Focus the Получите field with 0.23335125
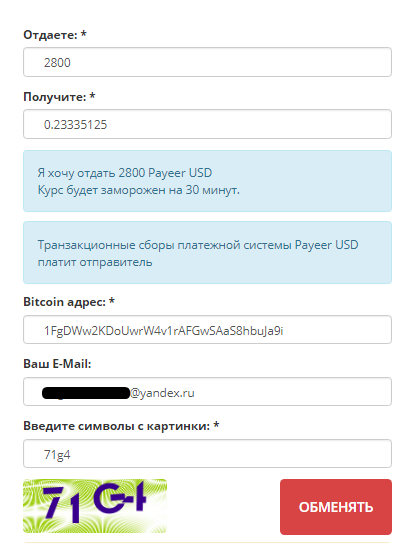The height and width of the screenshot is (543, 414). (207, 124)
